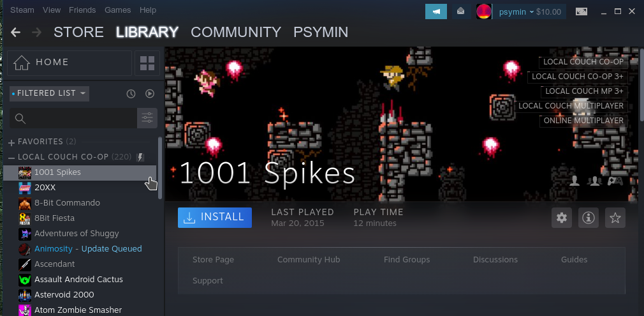This screenshot has height=316, width=644.
Task: Open the View menu
Action: [52, 10]
